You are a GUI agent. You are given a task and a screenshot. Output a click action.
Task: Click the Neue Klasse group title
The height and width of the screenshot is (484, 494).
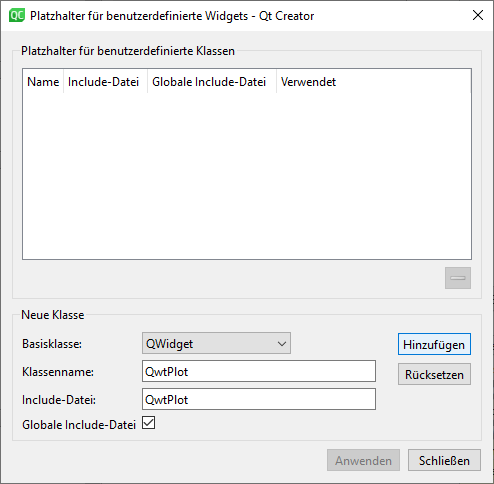pos(53,315)
